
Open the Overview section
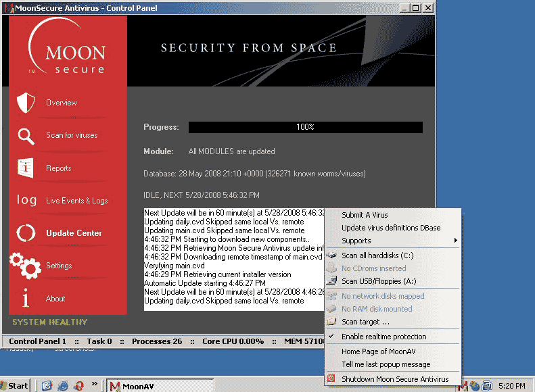[x=62, y=103]
